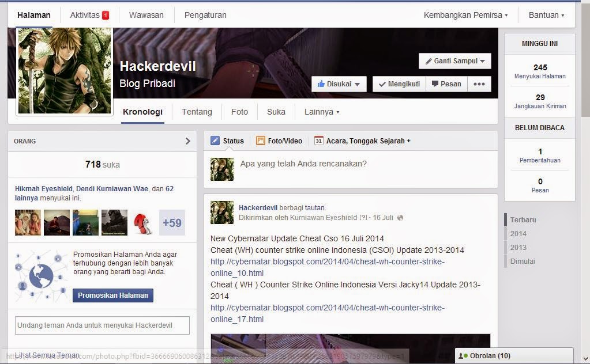Viewport: 590px width, 364px height.
Task: Open the +59 more likers tile
Action: 172,223
